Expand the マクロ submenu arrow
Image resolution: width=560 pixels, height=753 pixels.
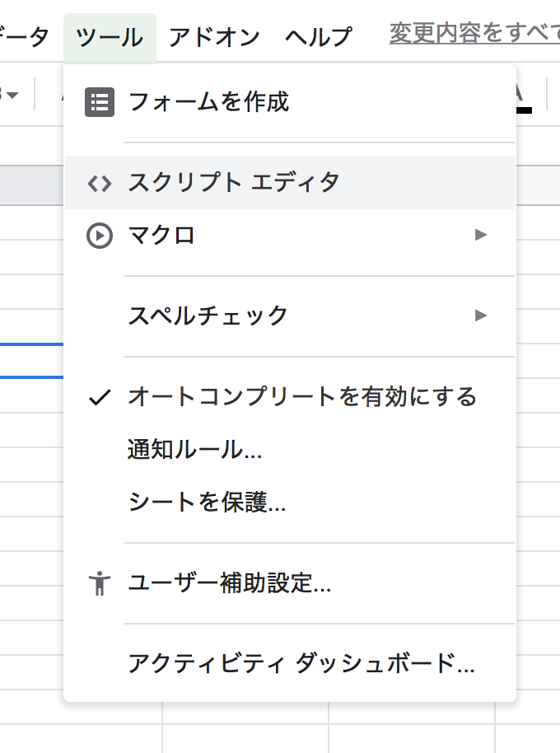point(480,235)
